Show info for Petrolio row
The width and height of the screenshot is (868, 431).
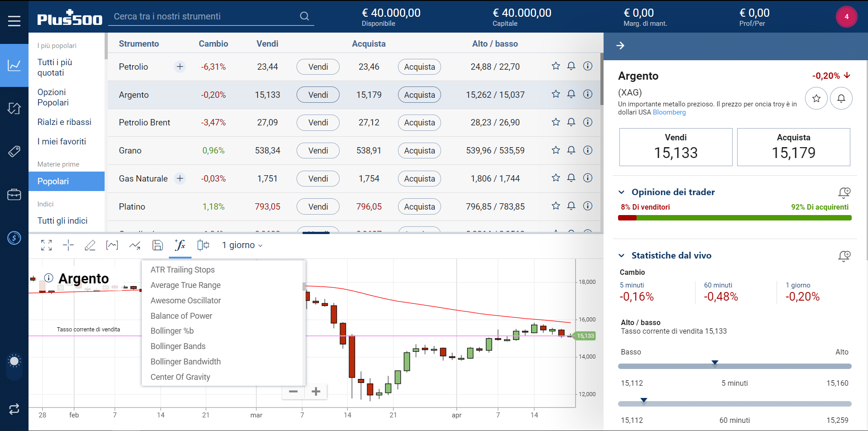(588, 66)
